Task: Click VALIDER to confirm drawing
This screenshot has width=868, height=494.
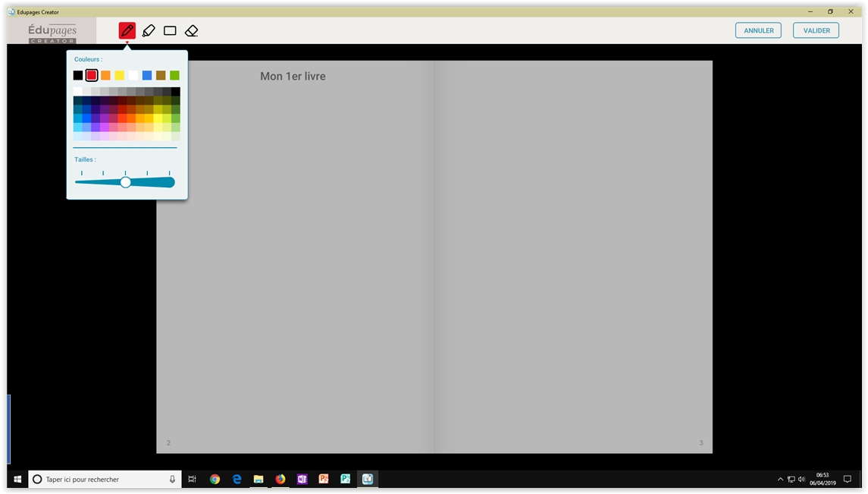Action: click(x=816, y=30)
